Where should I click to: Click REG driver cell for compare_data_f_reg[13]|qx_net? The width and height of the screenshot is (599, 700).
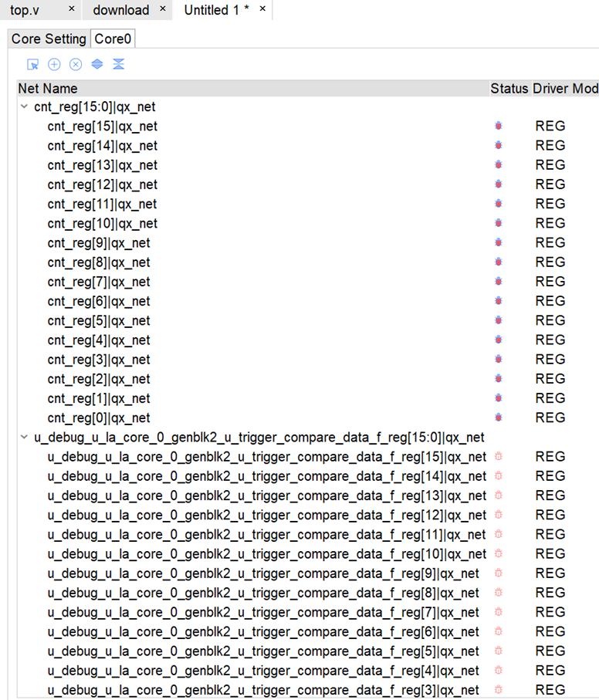click(550, 495)
